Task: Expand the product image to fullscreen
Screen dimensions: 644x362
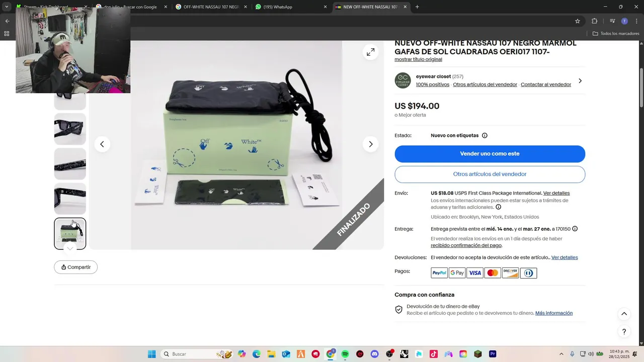Action: (x=370, y=52)
